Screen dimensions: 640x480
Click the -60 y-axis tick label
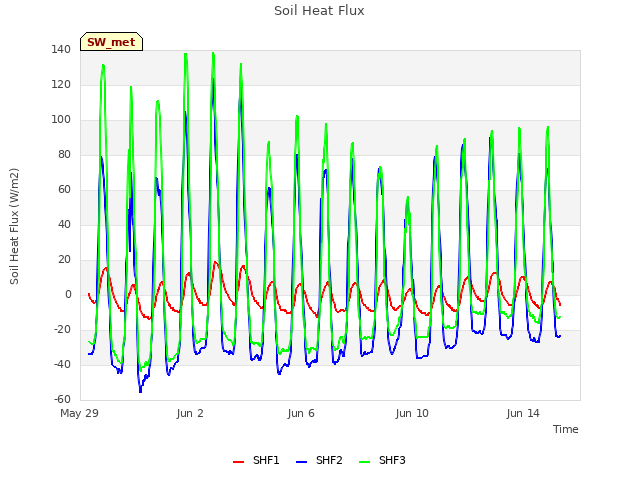[x=62, y=400]
